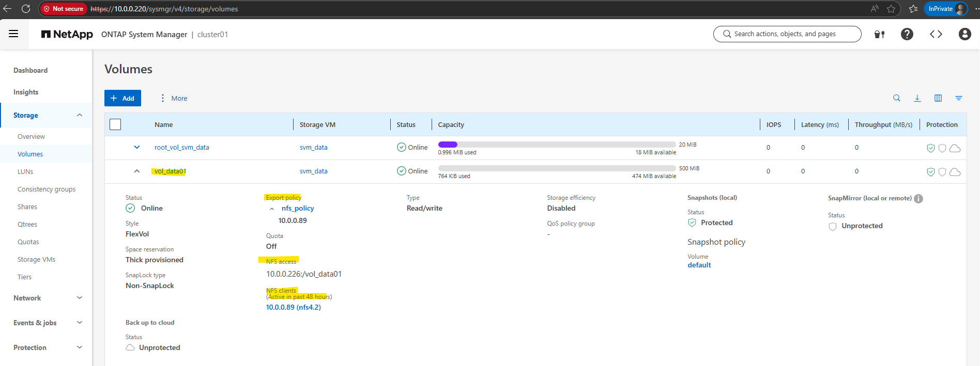
Task: Open Qtrees in the sidebar
Action: point(27,224)
